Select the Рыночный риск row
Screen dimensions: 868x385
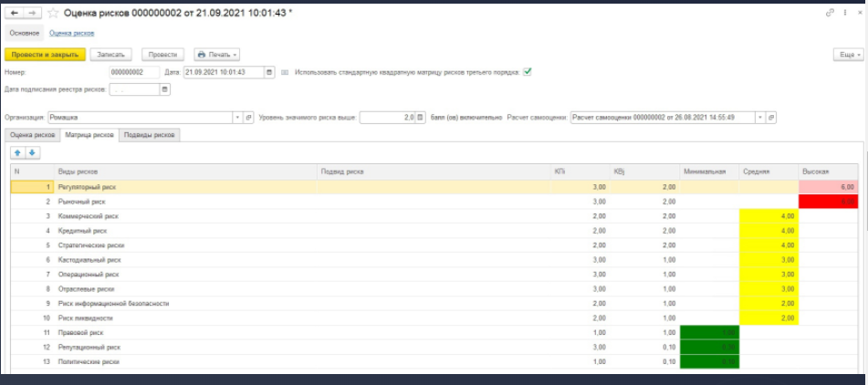click(434, 202)
